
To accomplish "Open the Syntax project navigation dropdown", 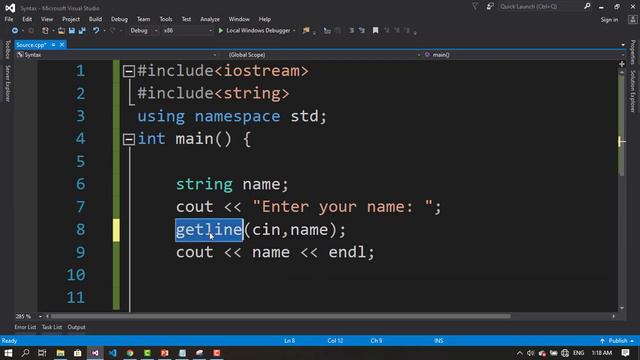I will point(116,55).
